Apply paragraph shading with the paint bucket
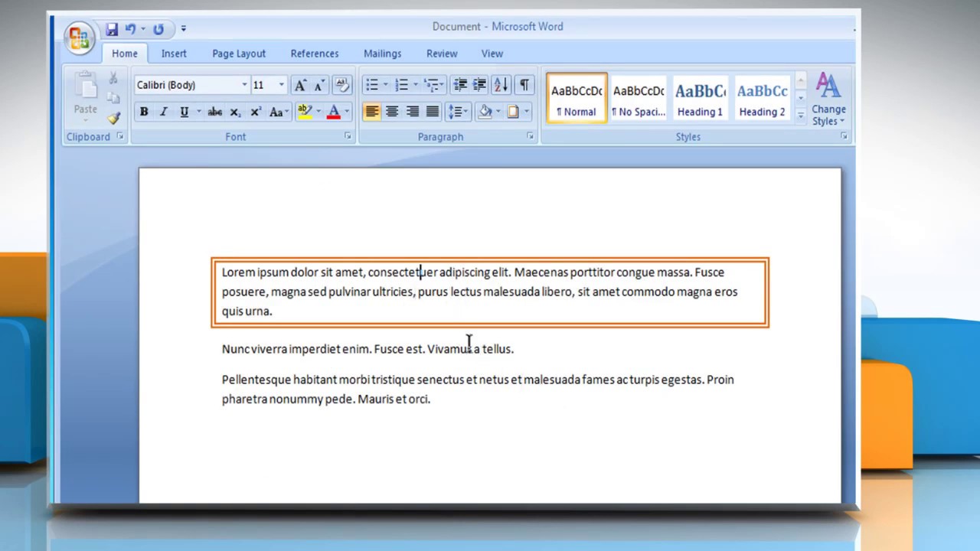The width and height of the screenshot is (980, 551). tap(485, 112)
